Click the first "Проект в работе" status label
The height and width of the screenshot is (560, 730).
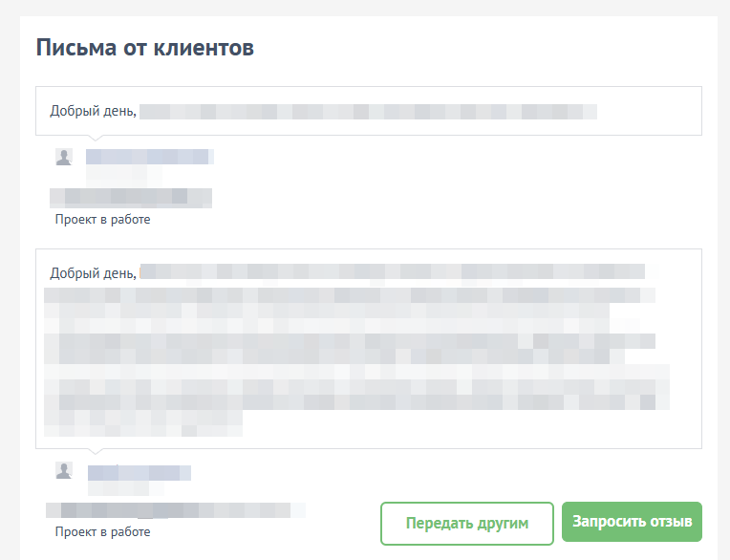click(102, 220)
